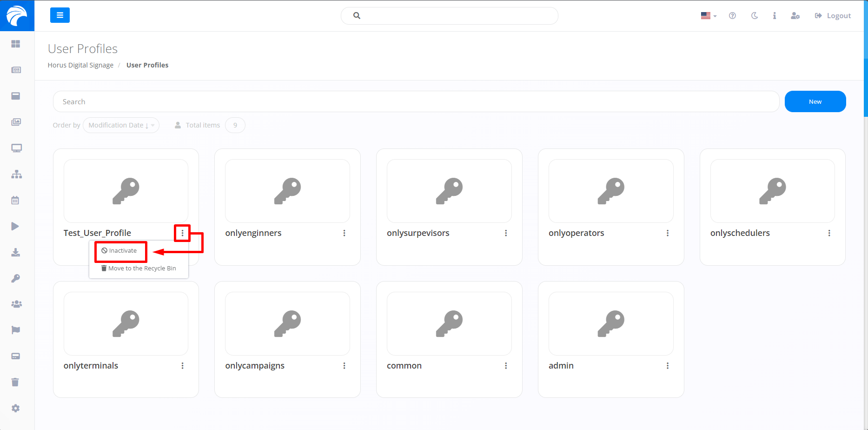The width and height of the screenshot is (868, 430).
Task: Open the language flag dropdown
Action: (707, 15)
